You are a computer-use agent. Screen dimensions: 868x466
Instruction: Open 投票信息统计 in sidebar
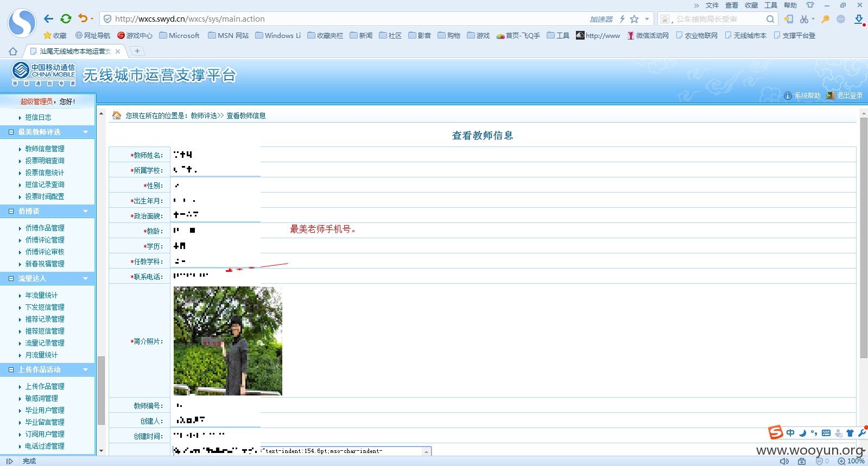[x=45, y=173]
